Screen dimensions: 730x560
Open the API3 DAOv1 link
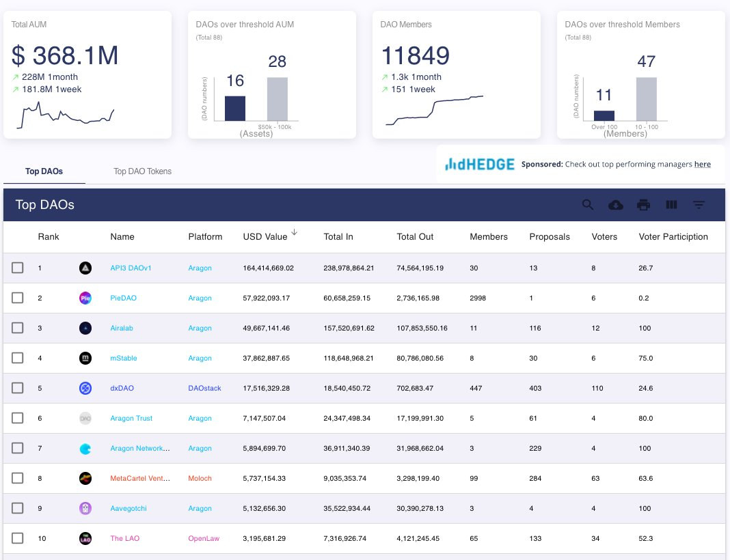click(131, 268)
